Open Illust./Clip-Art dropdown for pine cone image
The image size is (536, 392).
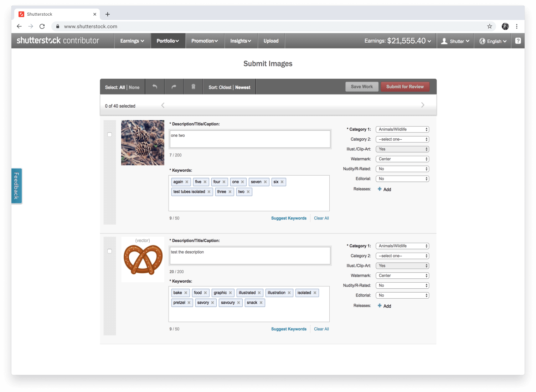(402, 149)
